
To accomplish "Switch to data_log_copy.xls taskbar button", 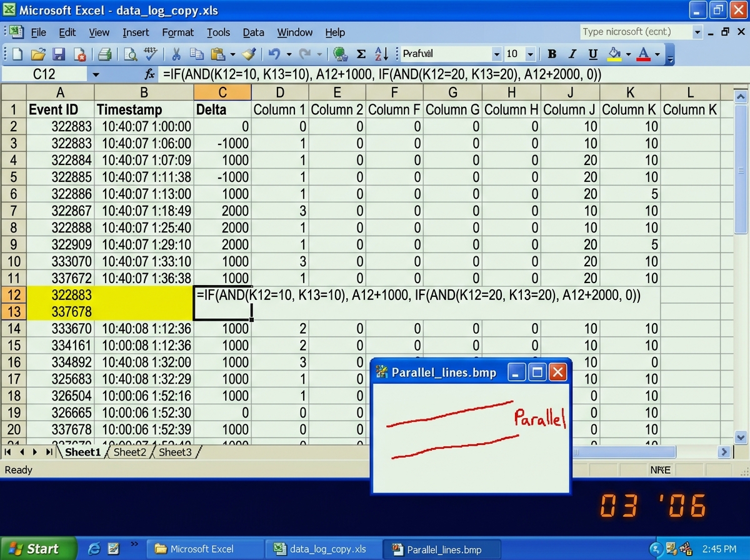I will 322,549.
